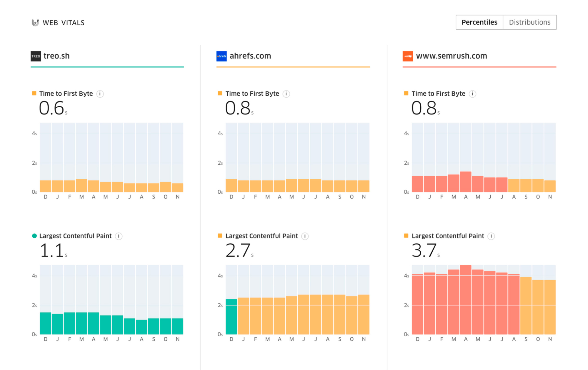Click orange status square beside semrush TTFB

(406, 93)
